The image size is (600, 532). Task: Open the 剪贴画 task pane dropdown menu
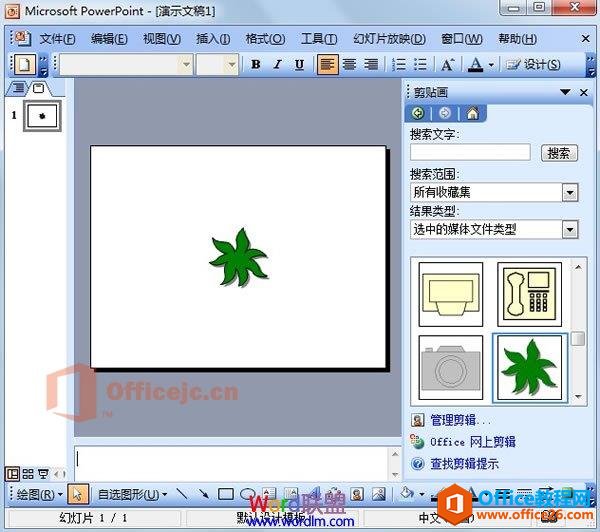pyautogui.click(x=565, y=92)
